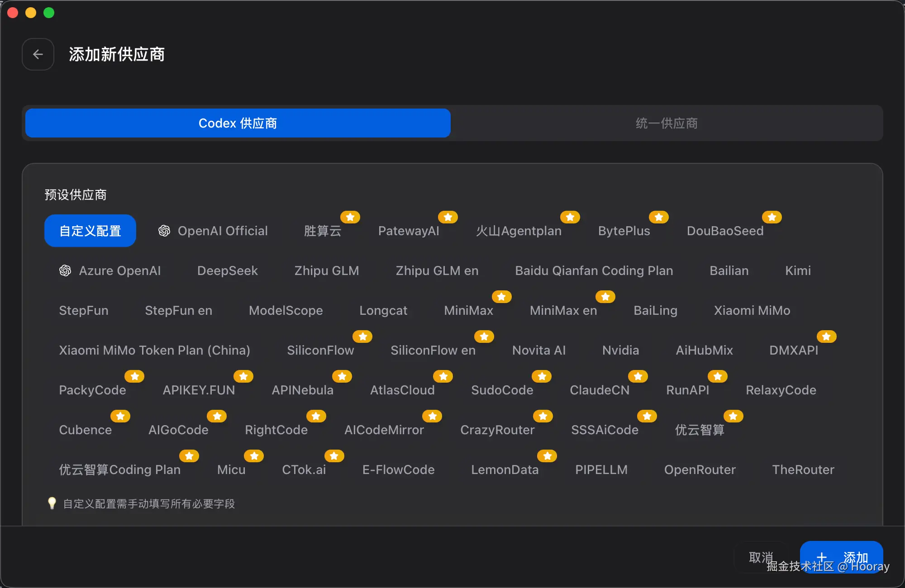
Task: Click the 预设供应商 section heading
Action: (76, 194)
